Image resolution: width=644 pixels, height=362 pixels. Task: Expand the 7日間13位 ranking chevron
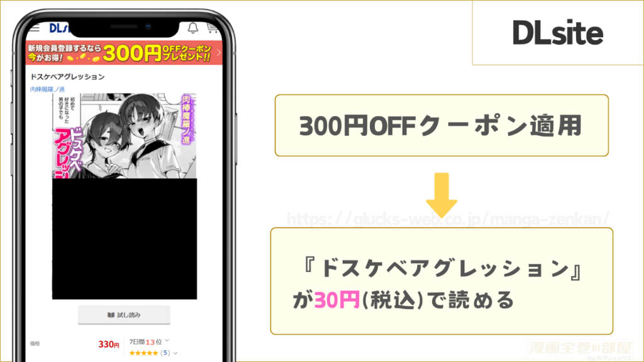coord(167,341)
